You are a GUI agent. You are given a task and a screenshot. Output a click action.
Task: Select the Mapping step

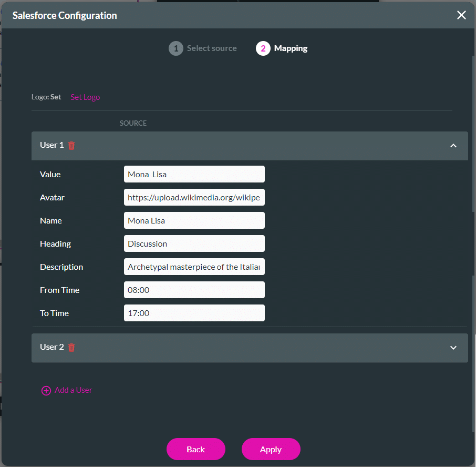[x=291, y=48]
